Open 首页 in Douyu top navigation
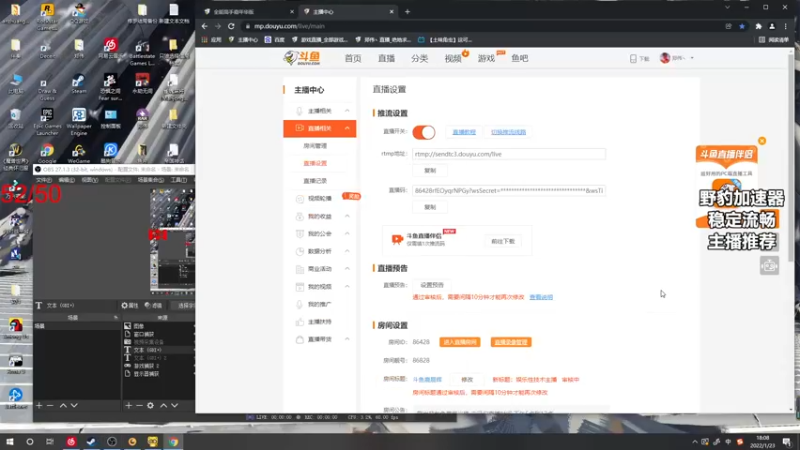 pos(353,59)
